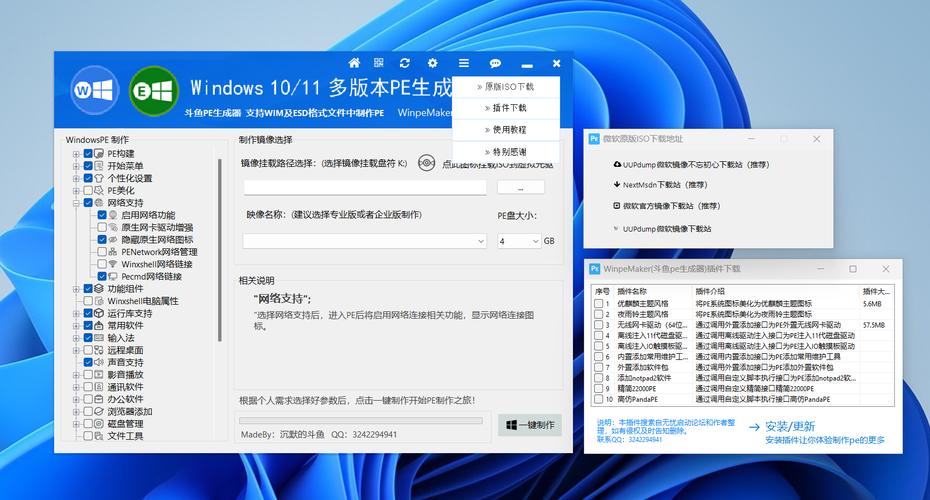Screen dimensions: 930x500
Task: Expand the PE构建 tree node
Action: click(x=76, y=154)
